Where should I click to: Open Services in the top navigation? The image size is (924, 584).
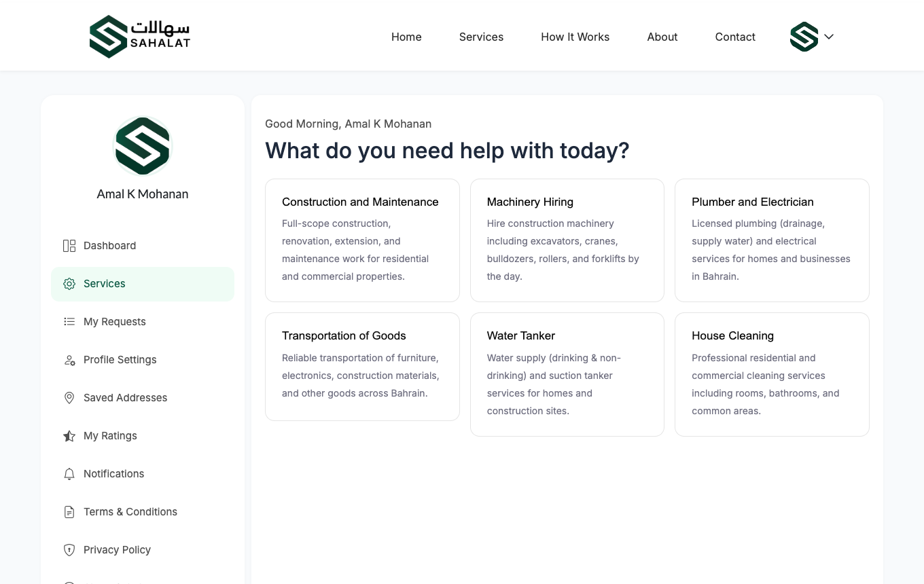tap(481, 37)
